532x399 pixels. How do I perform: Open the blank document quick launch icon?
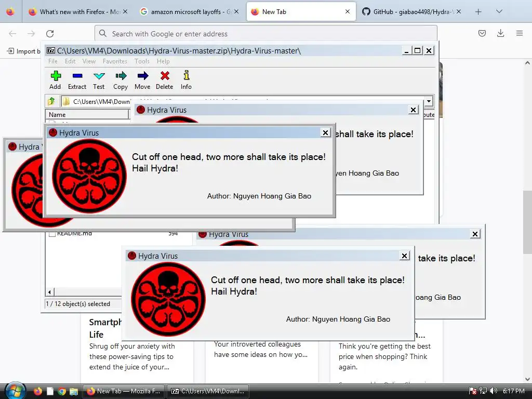click(50, 391)
